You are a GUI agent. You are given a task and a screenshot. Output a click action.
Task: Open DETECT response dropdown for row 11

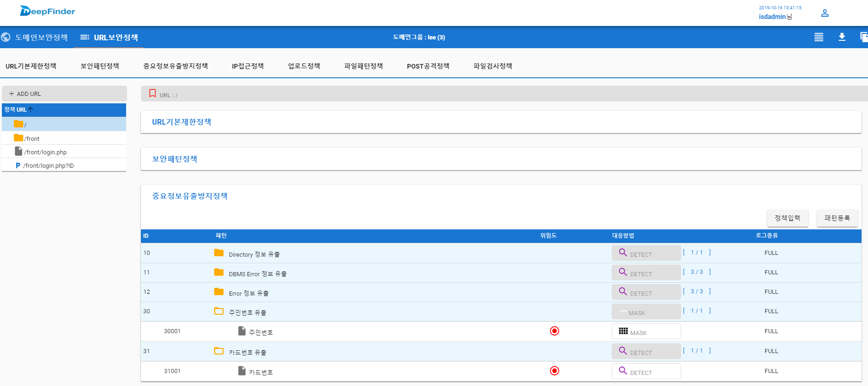coord(646,272)
